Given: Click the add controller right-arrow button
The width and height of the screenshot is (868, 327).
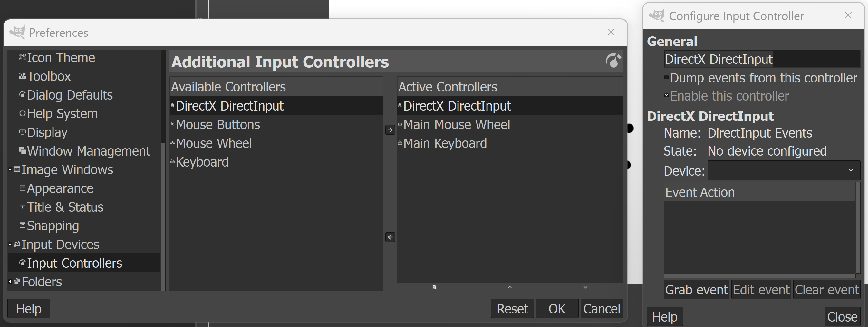Looking at the screenshot, I should (390, 130).
